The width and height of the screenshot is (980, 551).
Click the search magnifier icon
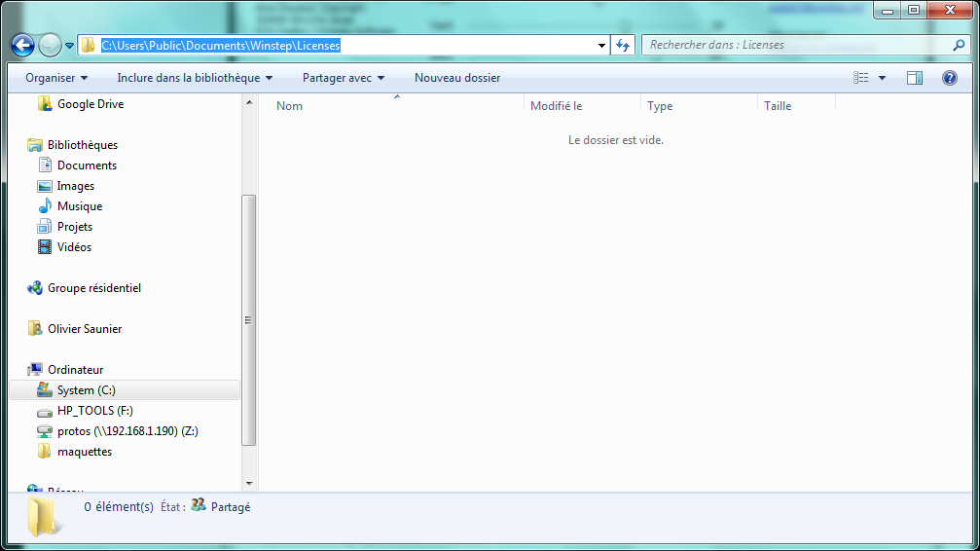[959, 45]
